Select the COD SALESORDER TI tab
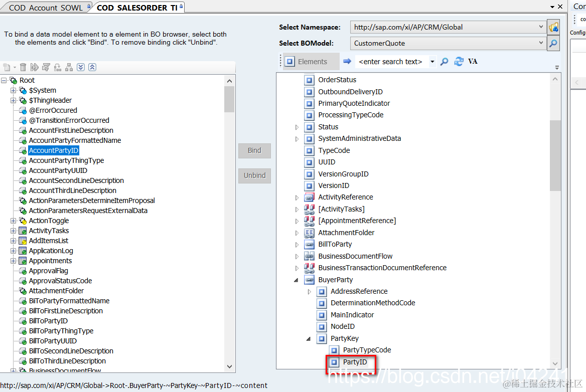Screen dimensions: 586x392 pos(137,8)
